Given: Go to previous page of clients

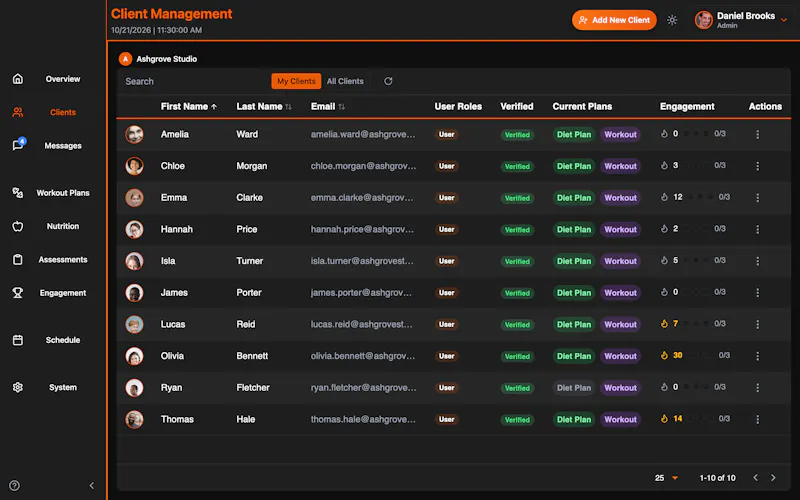Looking at the screenshot, I should coord(756,478).
